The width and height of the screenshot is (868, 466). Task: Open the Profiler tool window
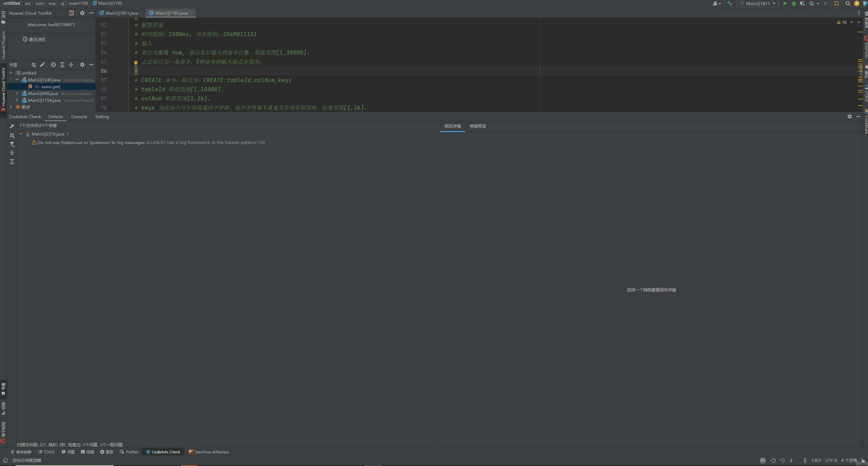tap(129, 452)
